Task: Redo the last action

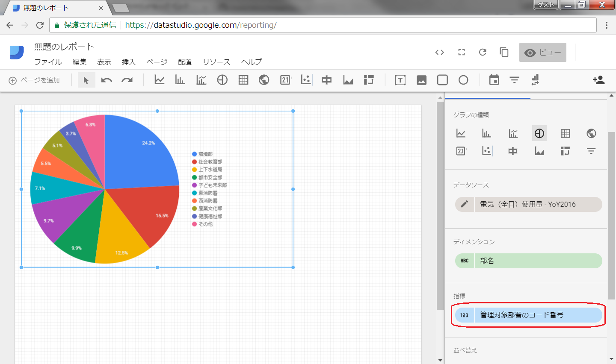Action: point(127,80)
